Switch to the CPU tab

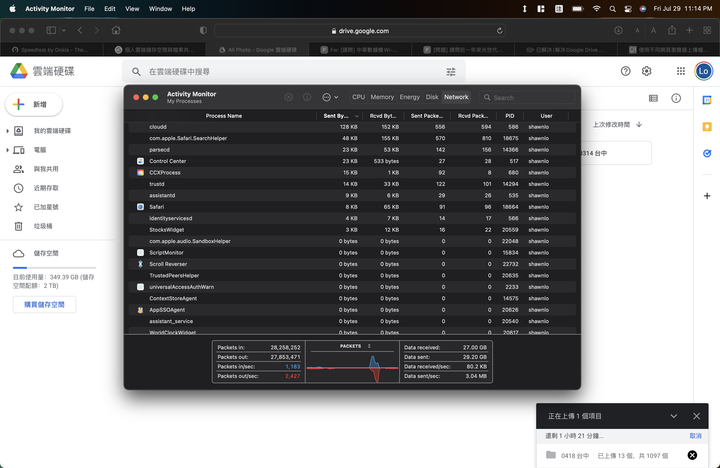[358, 97]
